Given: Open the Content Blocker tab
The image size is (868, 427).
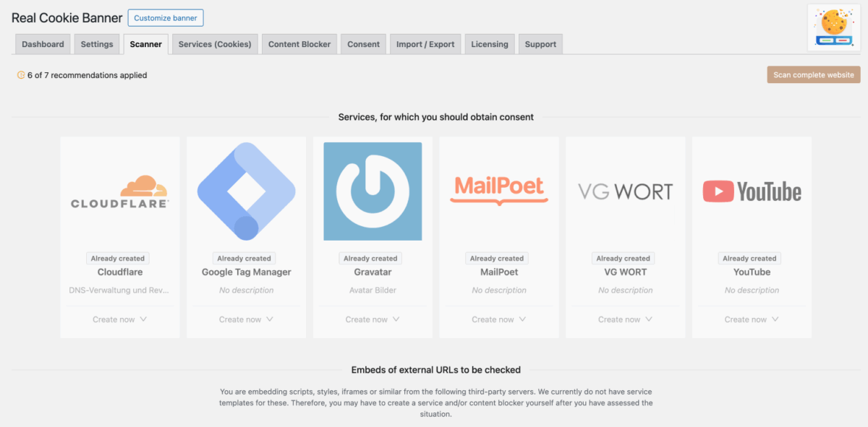Looking at the screenshot, I should pyautogui.click(x=299, y=44).
